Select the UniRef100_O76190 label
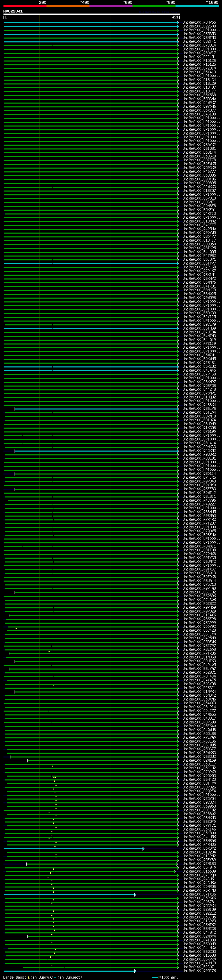This screenshot has height=980, width=222. point(199,431)
